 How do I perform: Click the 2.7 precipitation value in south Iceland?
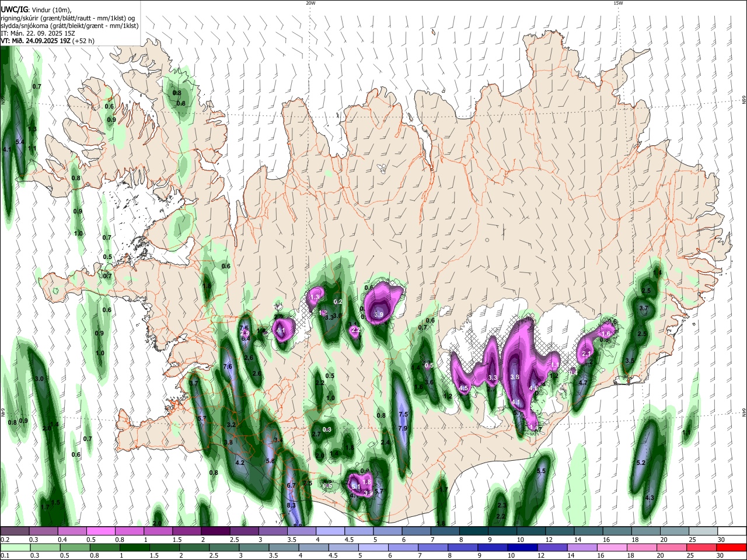(x=316, y=434)
